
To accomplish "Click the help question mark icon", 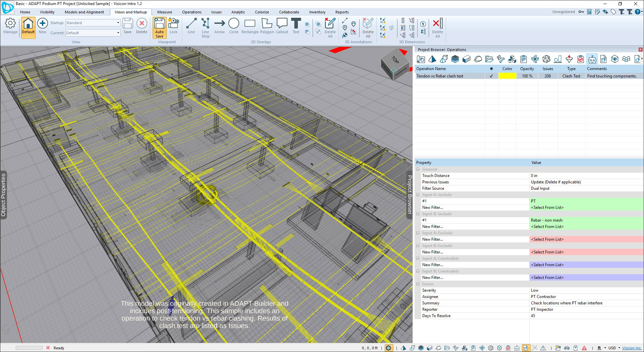I will pyautogui.click(x=638, y=12).
